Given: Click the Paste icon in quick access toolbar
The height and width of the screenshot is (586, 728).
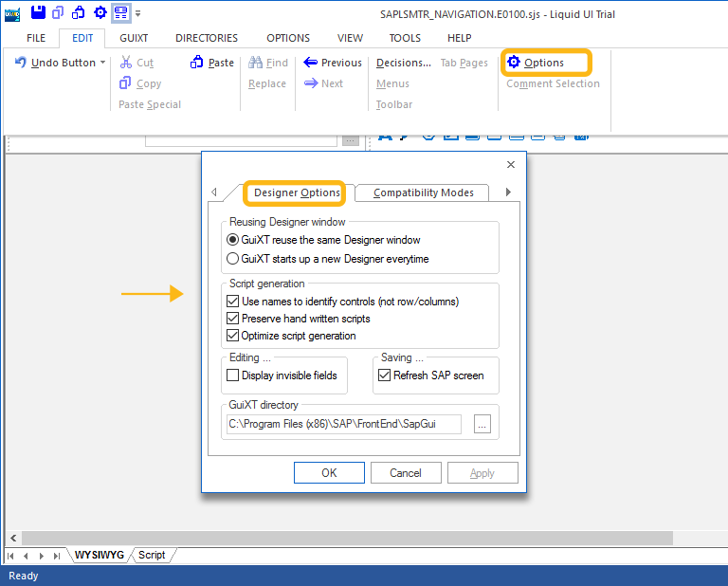Looking at the screenshot, I should [x=80, y=12].
